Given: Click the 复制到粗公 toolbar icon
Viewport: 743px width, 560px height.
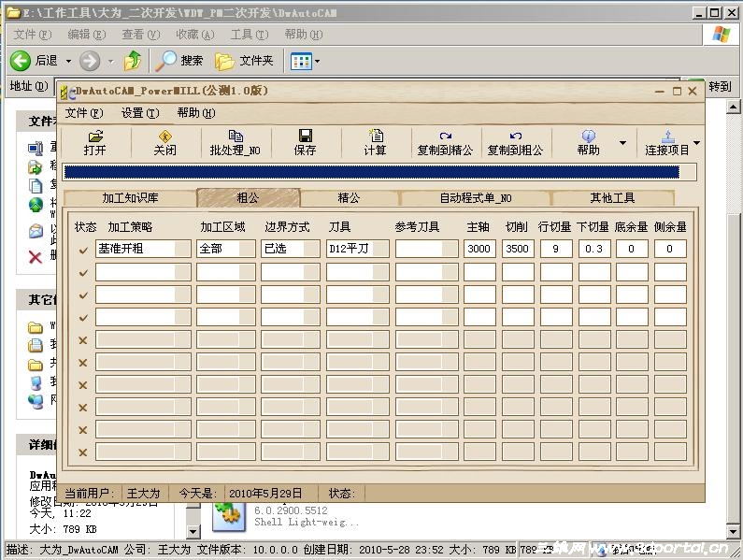Looking at the screenshot, I should [x=516, y=136].
